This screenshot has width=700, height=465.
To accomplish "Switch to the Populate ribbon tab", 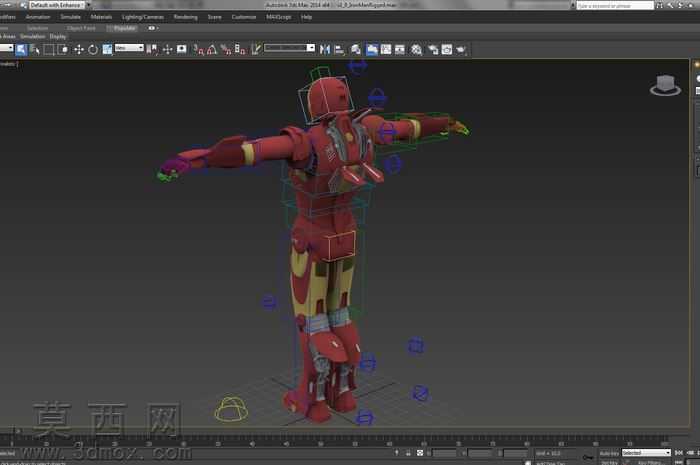I will (124, 28).
